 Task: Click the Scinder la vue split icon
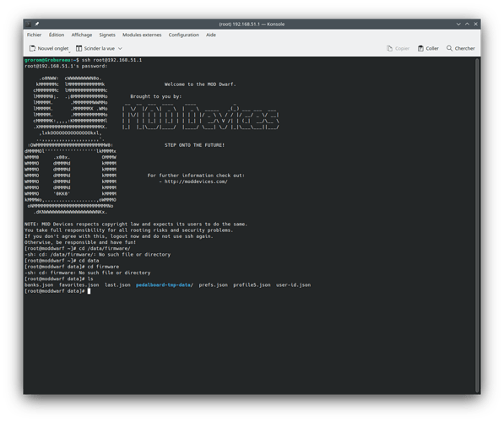coord(79,49)
